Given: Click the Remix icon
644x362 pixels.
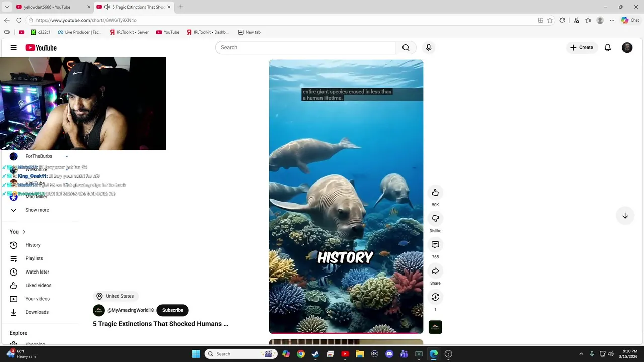Looking at the screenshot, I should [435, 297].
